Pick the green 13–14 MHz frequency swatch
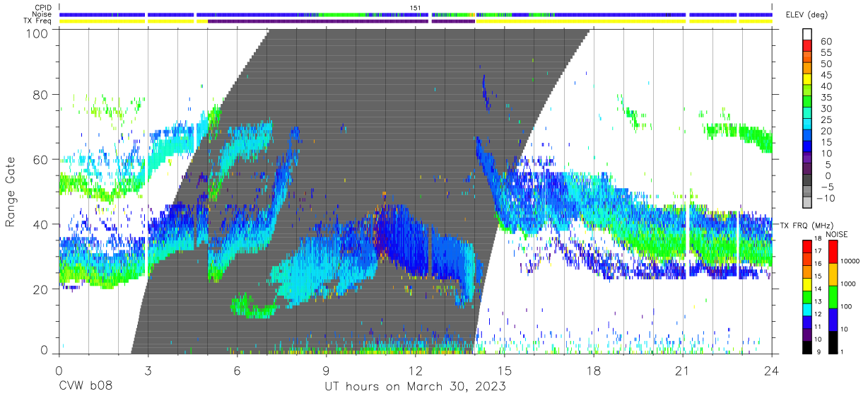The height and width of the screenshot is (401, 868). [808, 296]
